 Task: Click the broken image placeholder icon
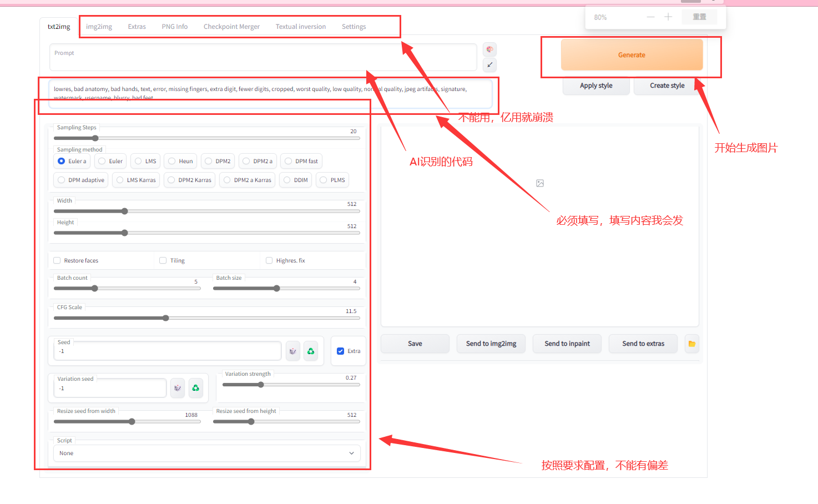pyautogui.click(x=540, y=183)
